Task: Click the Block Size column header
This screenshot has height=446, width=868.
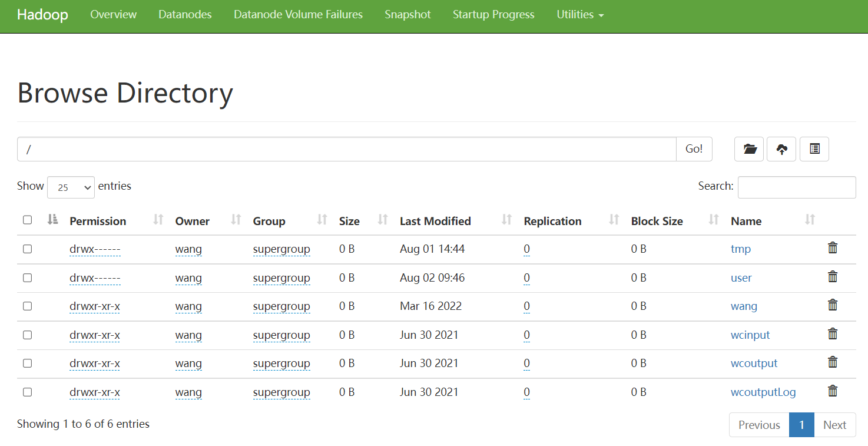Action: click(x=657, y=221)
